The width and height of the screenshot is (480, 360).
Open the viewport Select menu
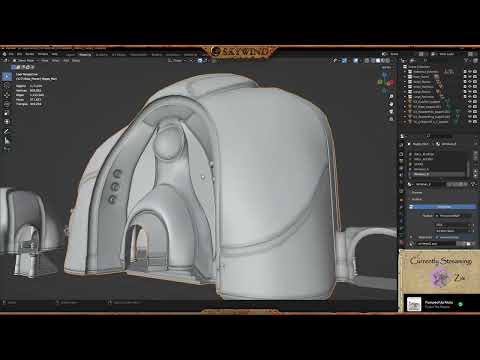tap(56, 61)
